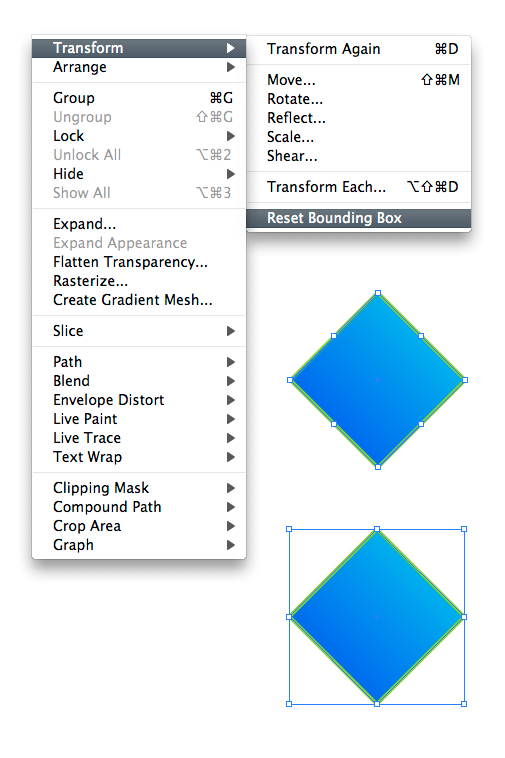Choose Group from the Object menu
Image resolution: width=505 pixels, height=758 pixels.
139,98
